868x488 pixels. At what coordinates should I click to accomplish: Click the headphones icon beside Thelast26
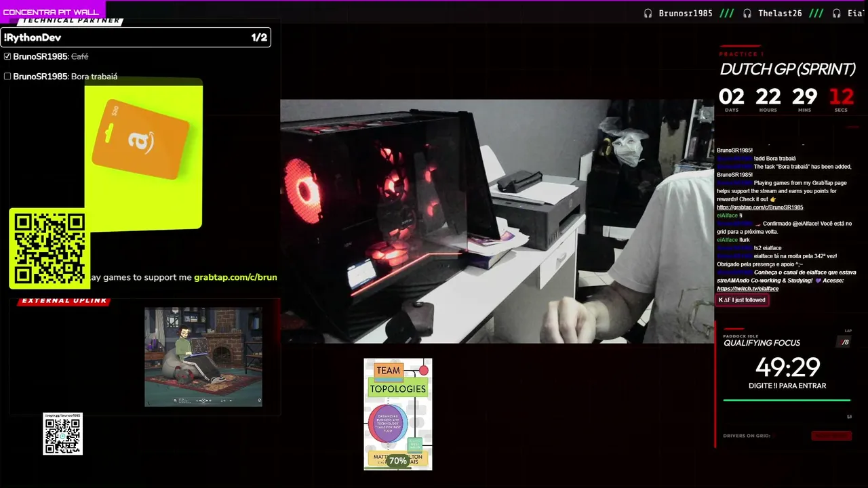(747, 14)
